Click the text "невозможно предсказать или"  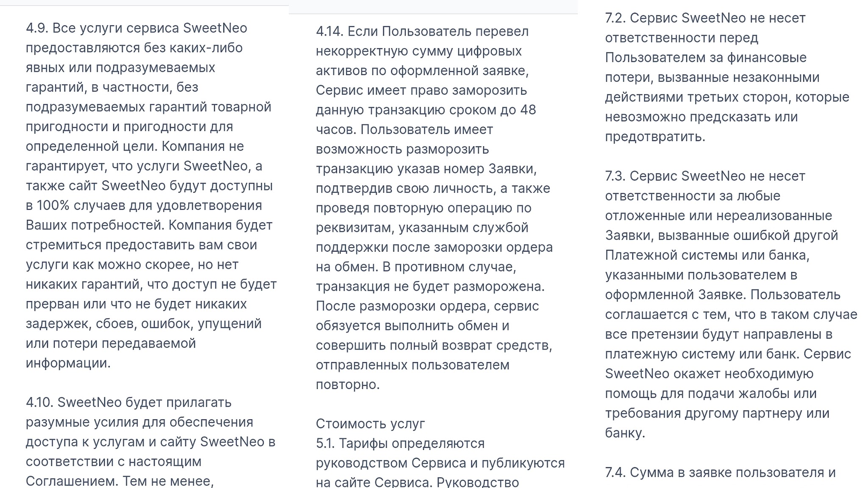pos(701,117)
